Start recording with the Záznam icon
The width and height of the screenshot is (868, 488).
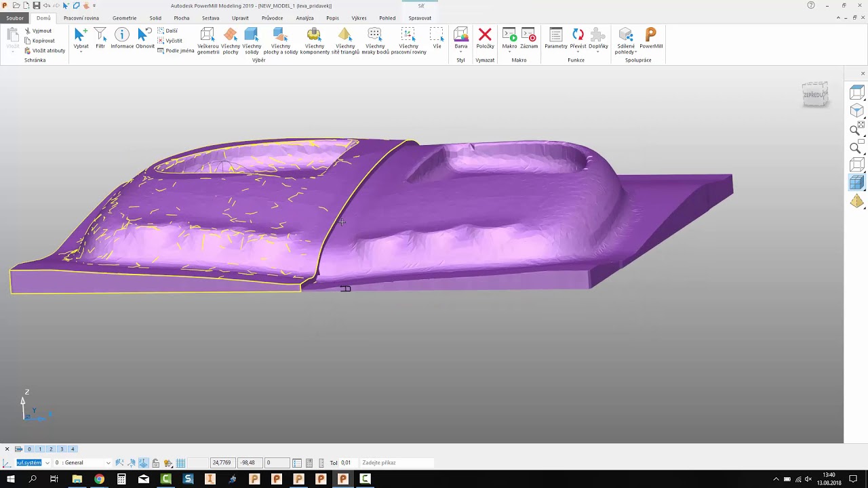[x=529, y=38]
